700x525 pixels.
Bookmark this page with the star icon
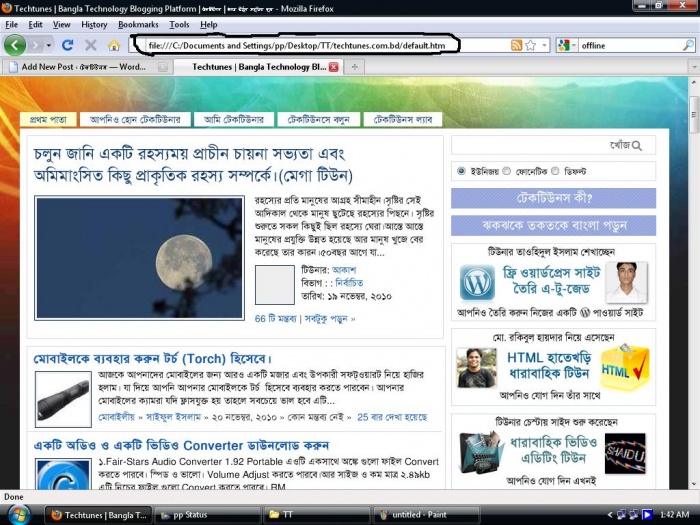(x=530, y=45)
